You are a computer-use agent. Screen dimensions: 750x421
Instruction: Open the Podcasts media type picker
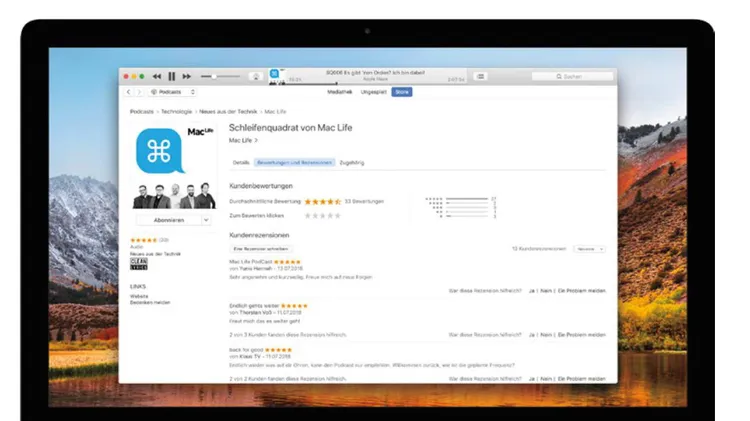pyautogui.click(x=173, y=92)
